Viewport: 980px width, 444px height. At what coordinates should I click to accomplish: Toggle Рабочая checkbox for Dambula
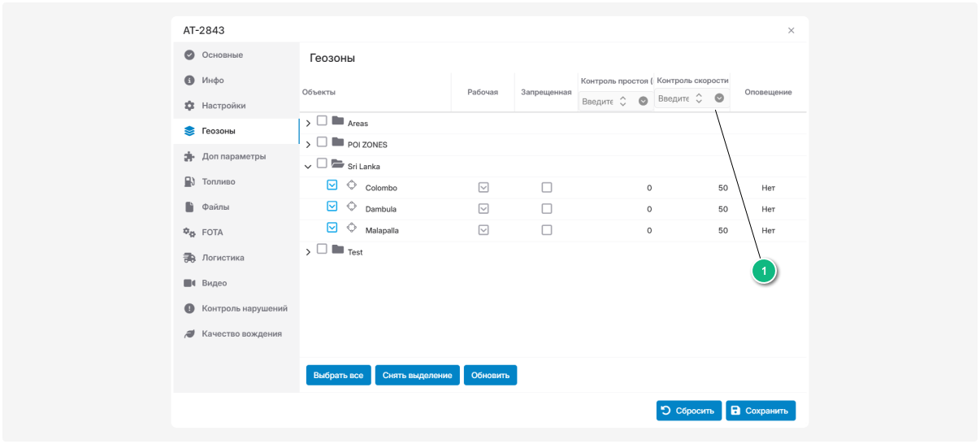(x=483, y=209)
